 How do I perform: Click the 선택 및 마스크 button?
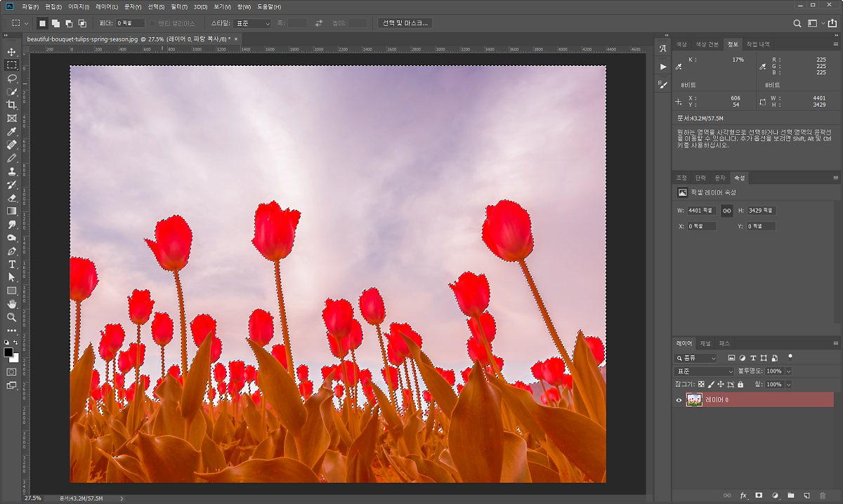point(405,23)
